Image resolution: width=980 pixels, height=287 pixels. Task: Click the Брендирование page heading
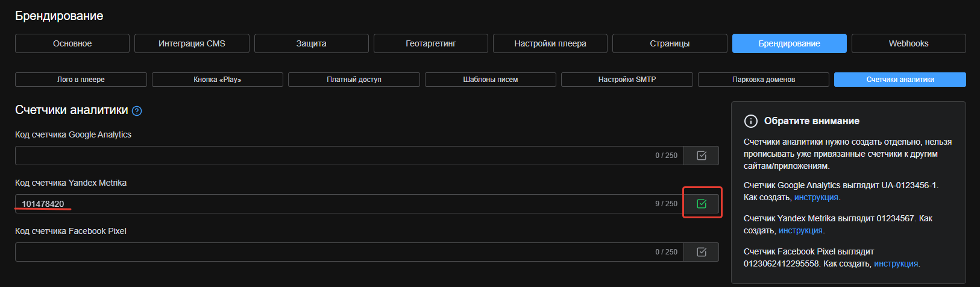click(59, 16)
